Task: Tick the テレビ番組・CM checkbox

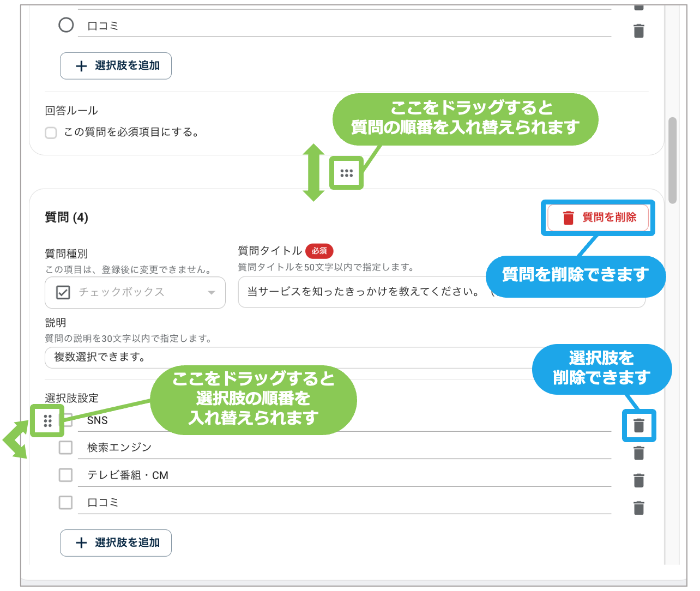Action: (65, 475)
